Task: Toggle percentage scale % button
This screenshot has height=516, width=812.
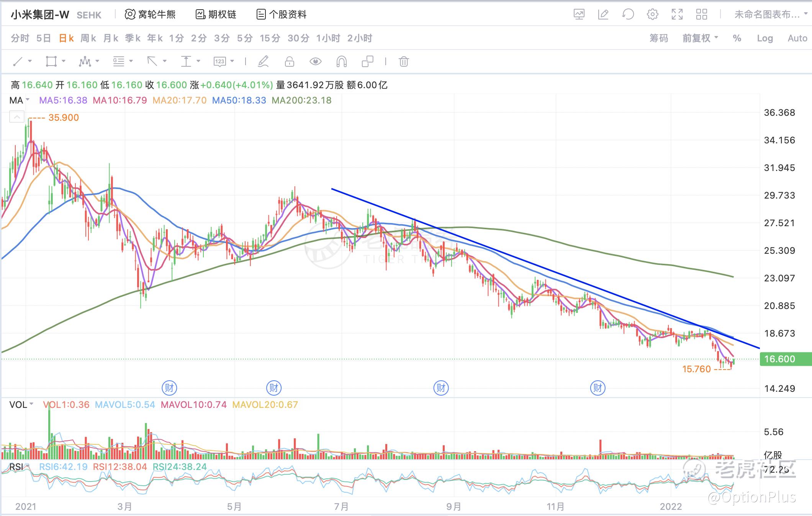Action: [x=737, y=38]
